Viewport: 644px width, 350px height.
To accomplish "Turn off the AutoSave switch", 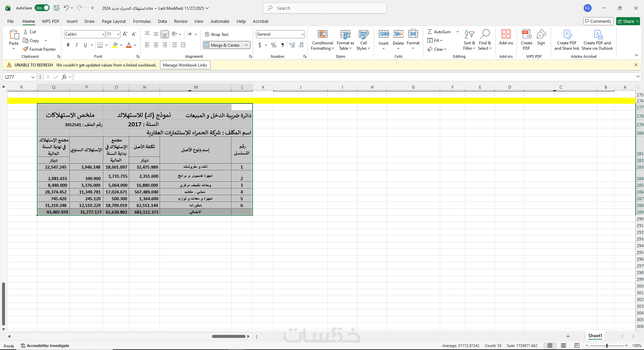I will (42, 8).
